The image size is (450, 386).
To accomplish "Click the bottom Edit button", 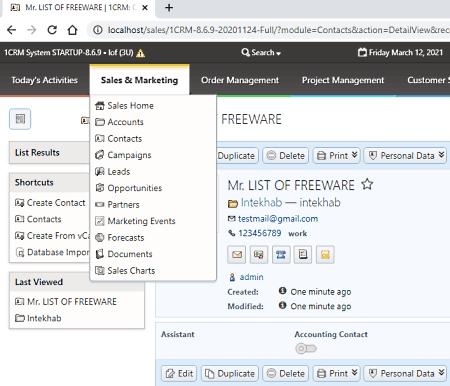I will coord(179,373).
